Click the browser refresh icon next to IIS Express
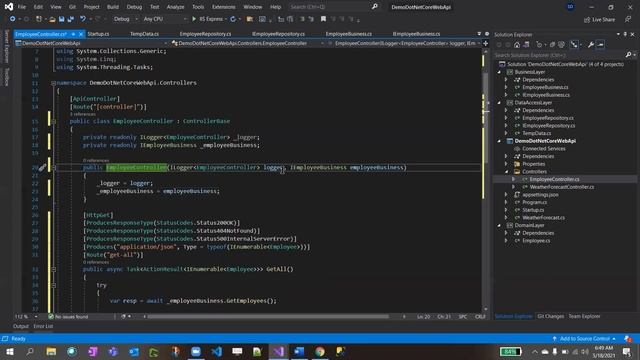This screenshot has height=360, width=640. coord(233,19)
